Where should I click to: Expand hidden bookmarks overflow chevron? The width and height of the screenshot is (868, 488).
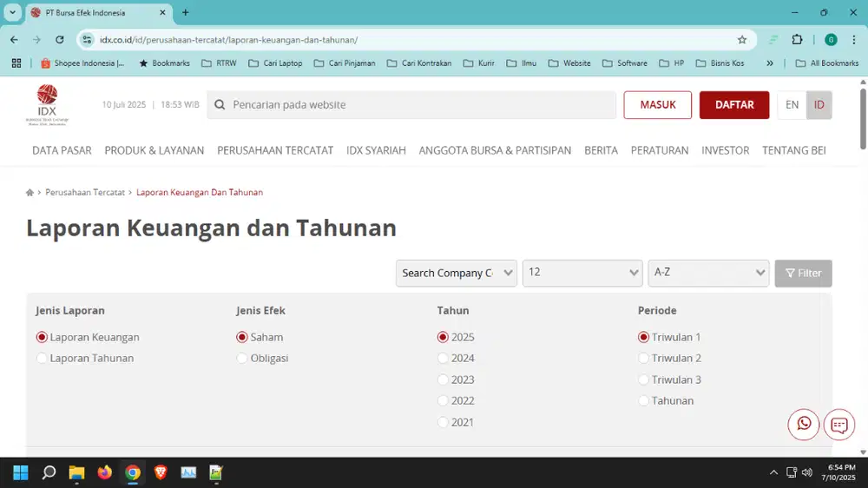click(769, 63)
